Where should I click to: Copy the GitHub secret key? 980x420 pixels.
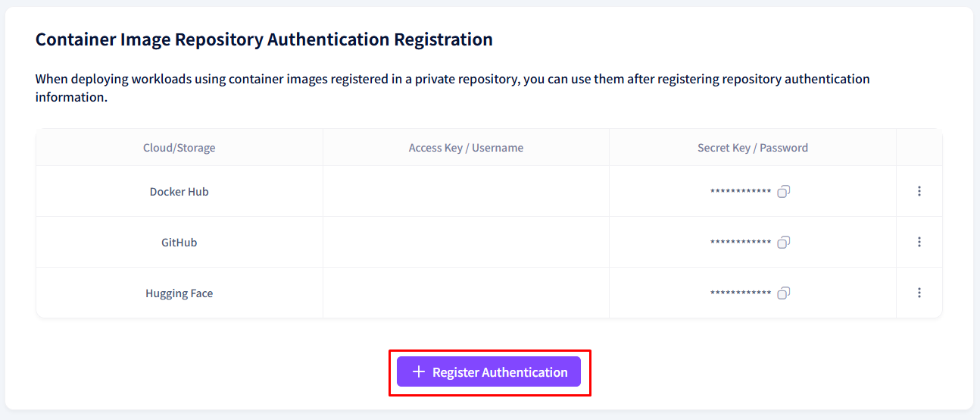click(784, 243)
